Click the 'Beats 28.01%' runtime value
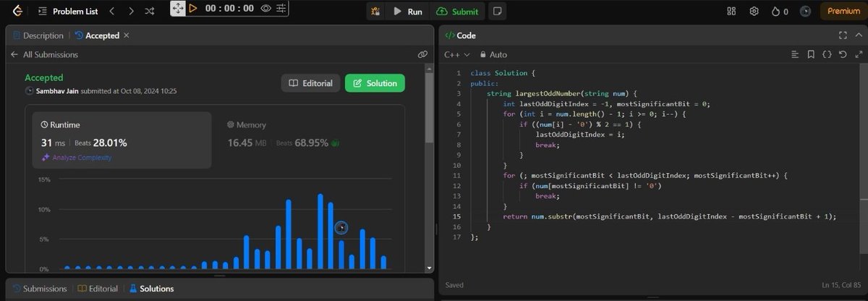The height and width of the screenshot is (301, 868). coord(101,143)
